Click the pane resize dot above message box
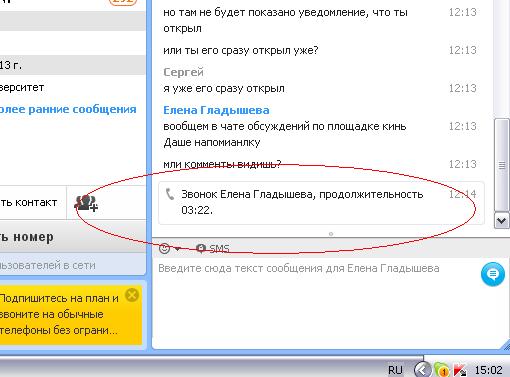The height and width of the screenshot is (377, 510). (331, 234)
